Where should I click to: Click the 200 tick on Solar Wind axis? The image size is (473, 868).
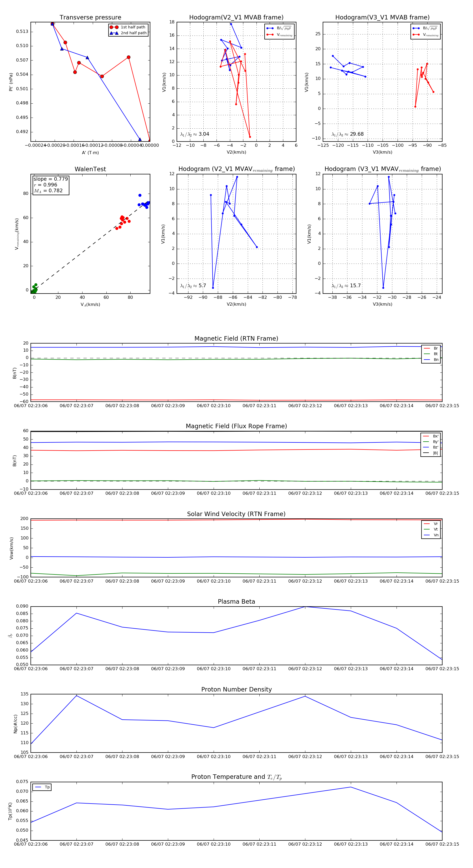click(25, 519)
